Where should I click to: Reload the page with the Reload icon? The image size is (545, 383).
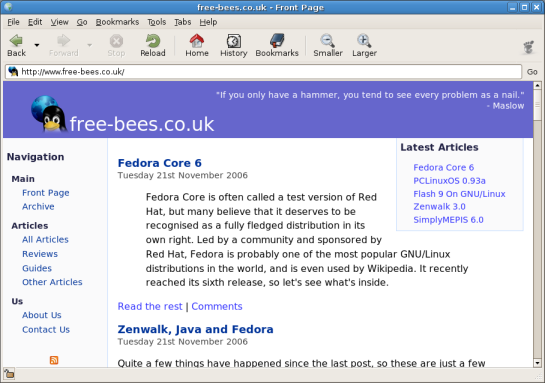(153, 41)
